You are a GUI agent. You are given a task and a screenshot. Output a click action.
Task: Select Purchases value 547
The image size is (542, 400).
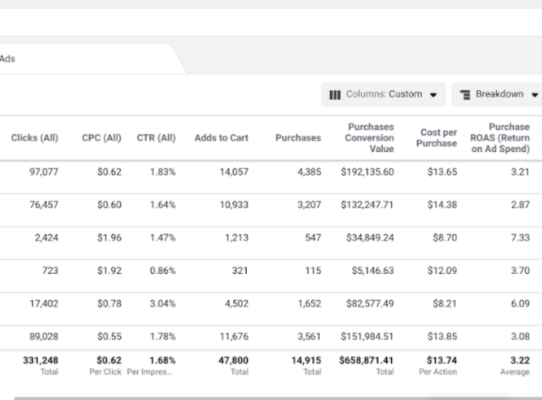(x=313, y=238)
